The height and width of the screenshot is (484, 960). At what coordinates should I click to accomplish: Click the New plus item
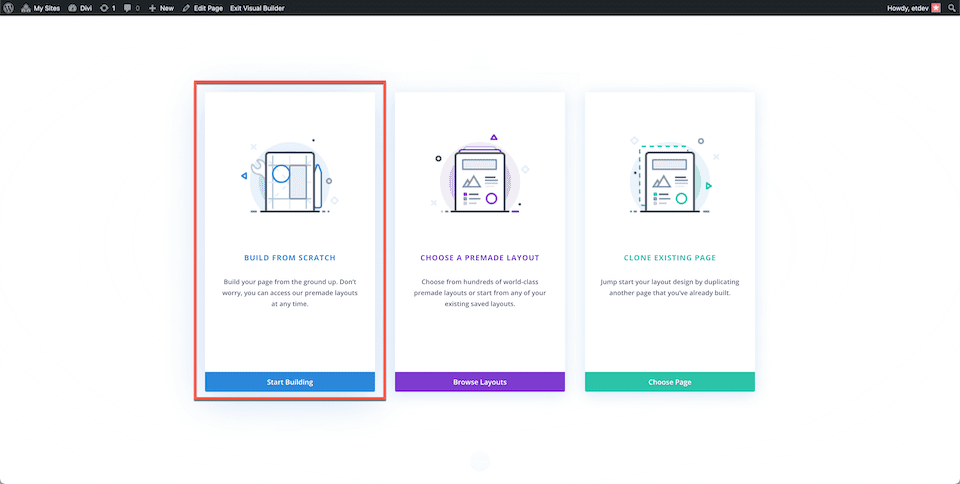tap(161, 8)
